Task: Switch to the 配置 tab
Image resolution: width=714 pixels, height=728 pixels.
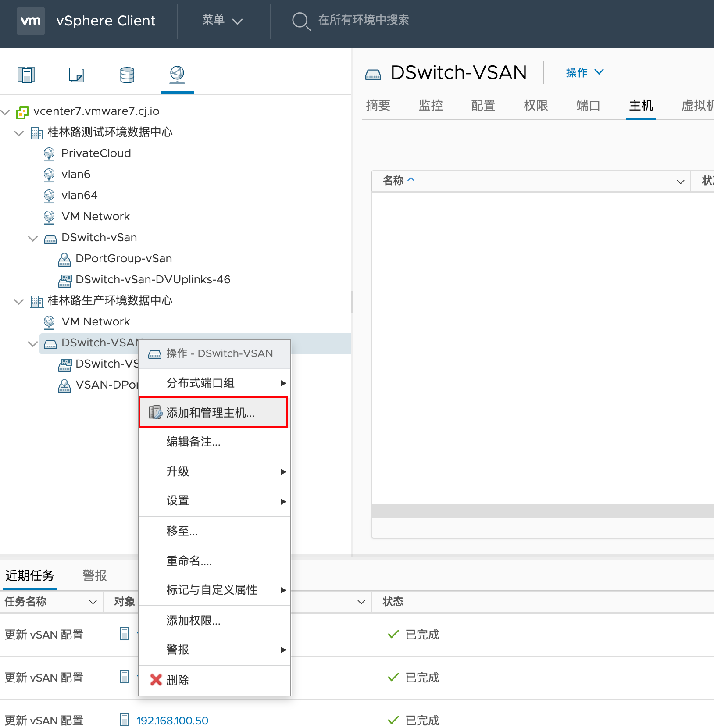Action: click(x=483, y=105)
